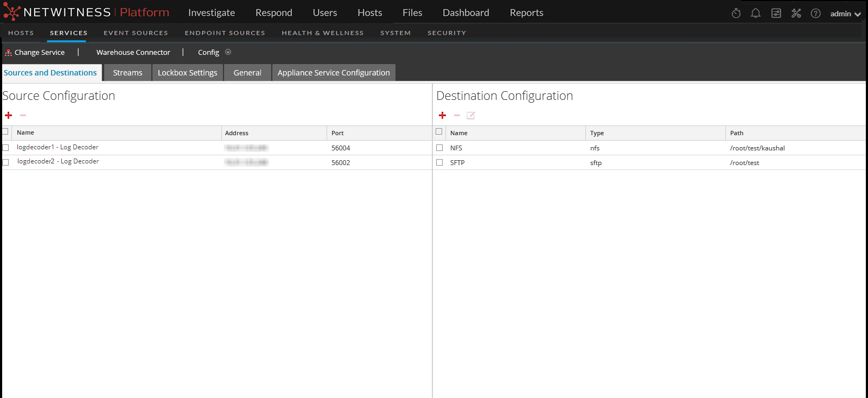Open the Dashboard menu

pos(466,12)
